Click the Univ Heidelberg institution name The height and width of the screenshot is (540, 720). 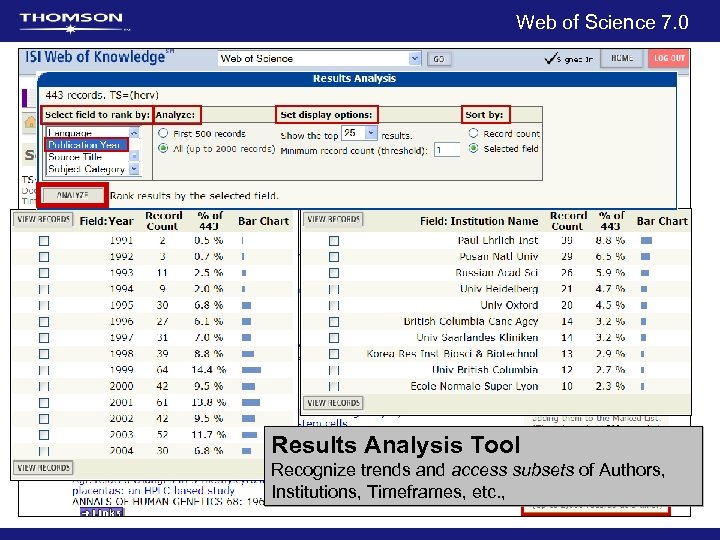point(499,289)
